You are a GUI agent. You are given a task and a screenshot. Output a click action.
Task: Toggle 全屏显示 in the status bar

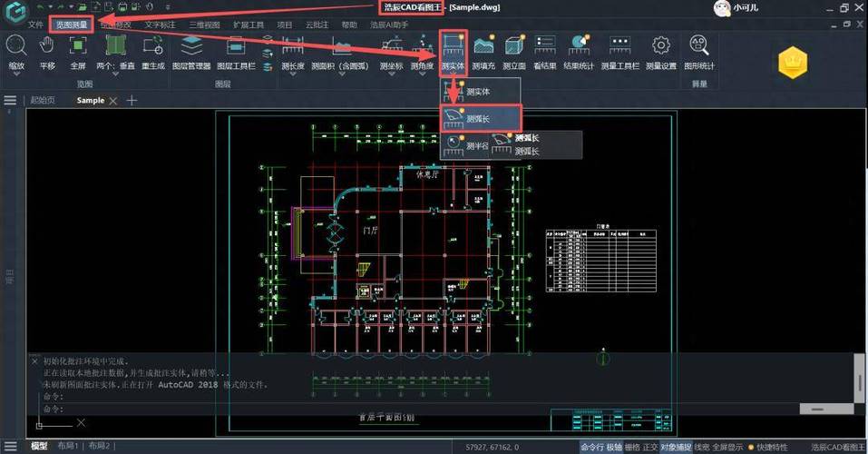[x=727, y=447]
